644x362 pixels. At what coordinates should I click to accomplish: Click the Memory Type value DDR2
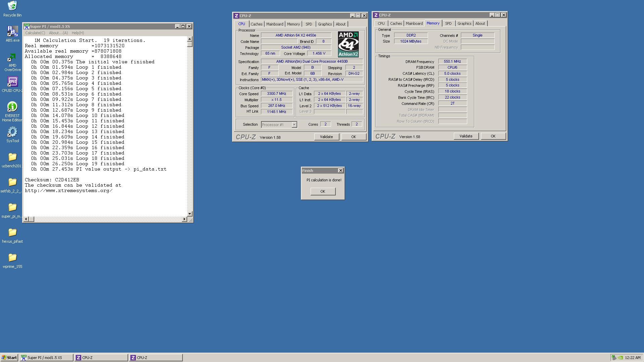[x=411, y=36]
